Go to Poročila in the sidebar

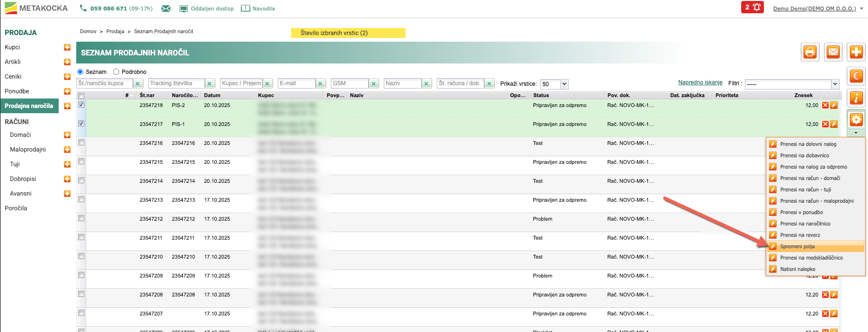point(16,208)
